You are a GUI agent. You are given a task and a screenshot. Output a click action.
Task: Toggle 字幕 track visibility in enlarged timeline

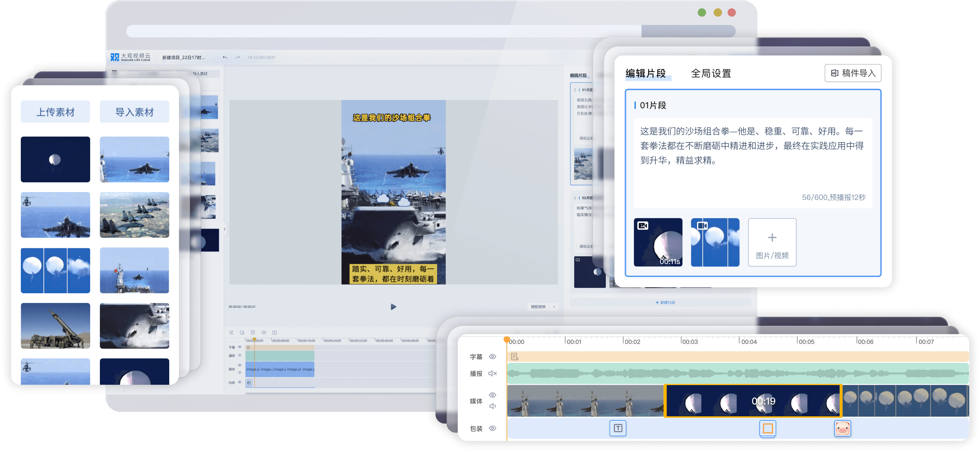[492, 356]
